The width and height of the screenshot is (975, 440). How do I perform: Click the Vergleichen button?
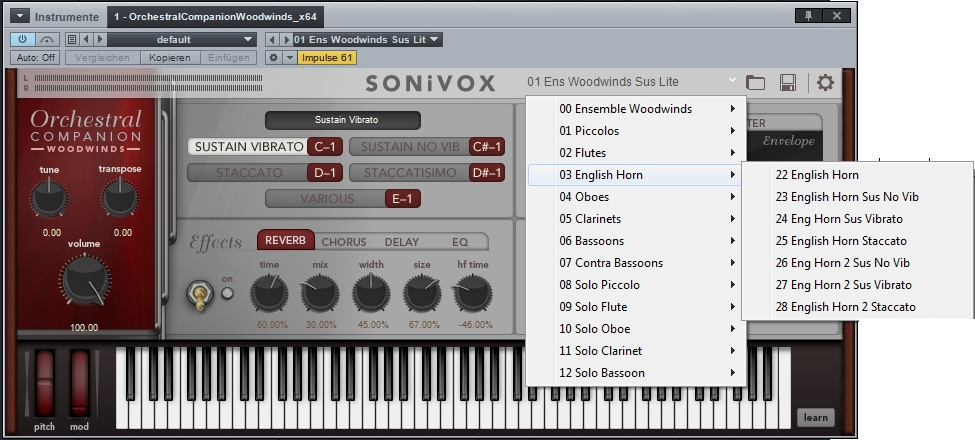click(102, 58)
